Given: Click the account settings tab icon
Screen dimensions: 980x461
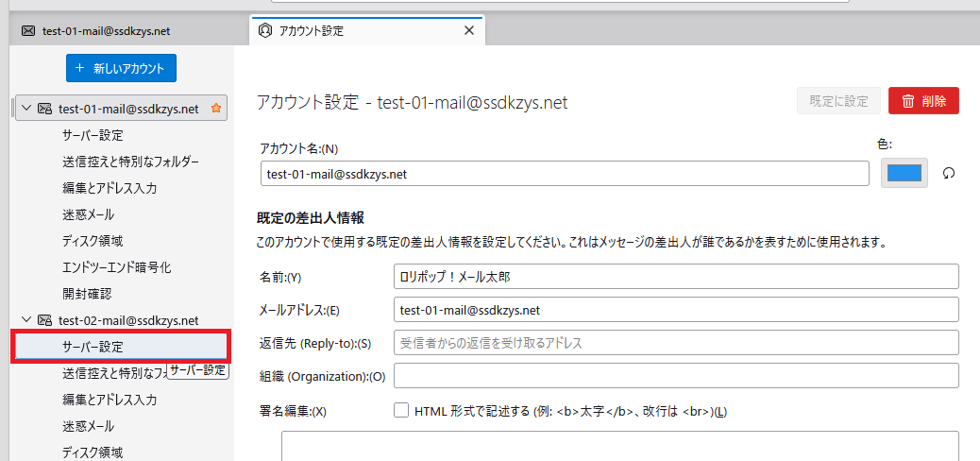Looking at the screenshot, I should (x=265, y=30).
